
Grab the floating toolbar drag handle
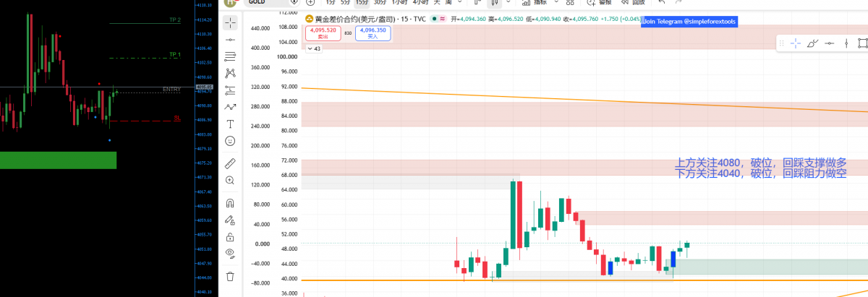point(782,43)
